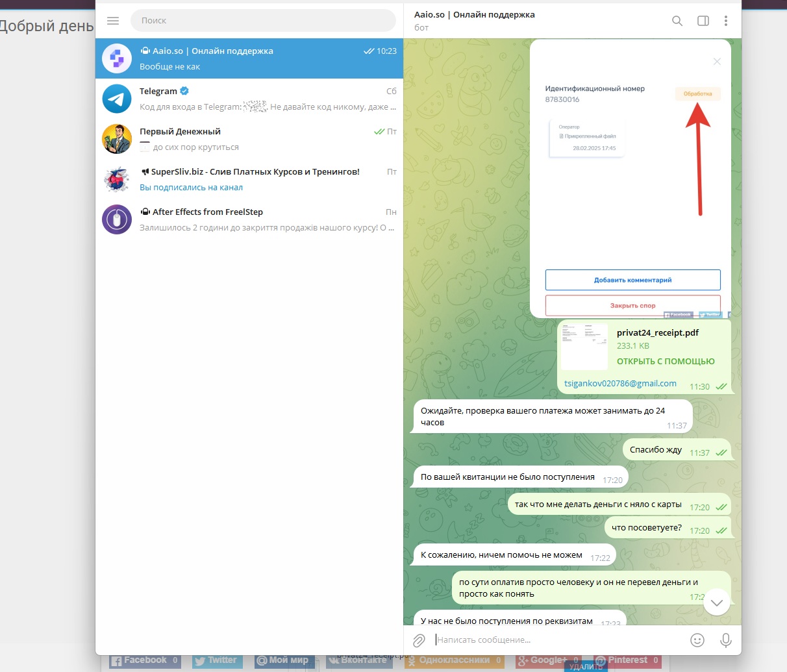Screen dimensions: 787x672
Task: Click the "Спасибо жду" message
Action: (x=677, y=450)
